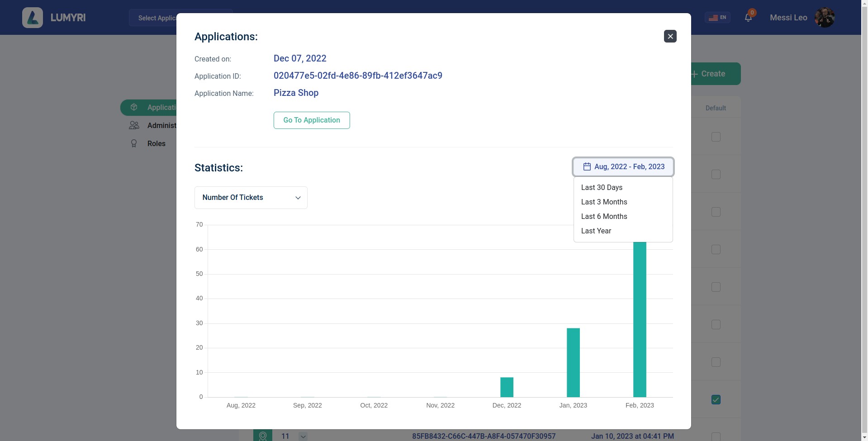
Task: Click Jan 10, 2023 at 04:41 PM
Action: point(632,436)
